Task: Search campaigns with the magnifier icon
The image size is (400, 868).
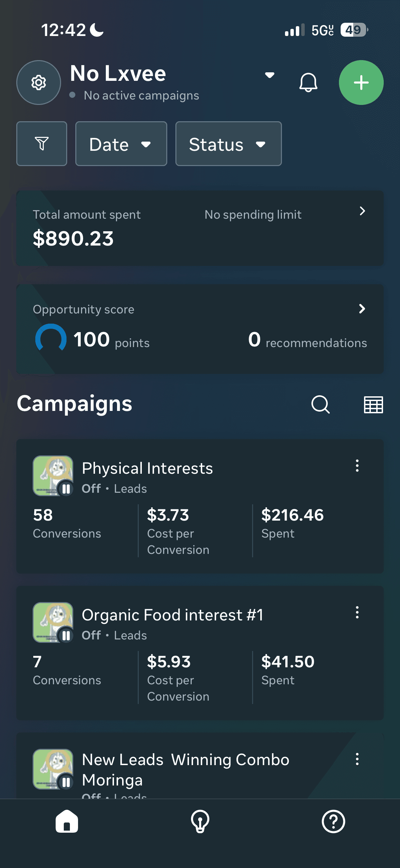Action: [320, 404]
